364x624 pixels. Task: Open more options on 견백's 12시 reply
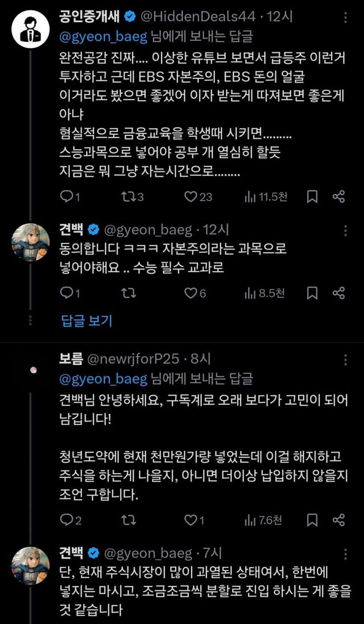[x=345, y=230]
